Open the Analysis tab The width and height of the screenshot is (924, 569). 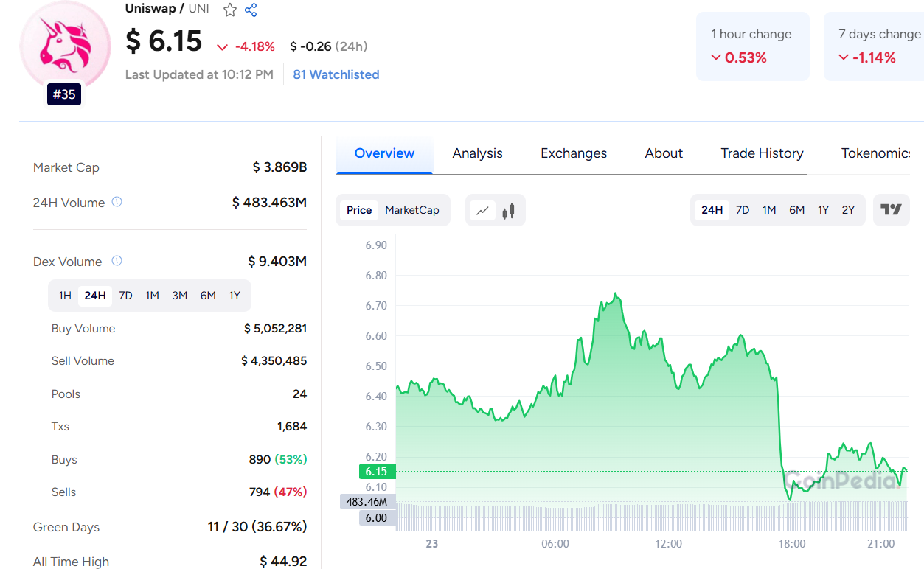(478, 153)
